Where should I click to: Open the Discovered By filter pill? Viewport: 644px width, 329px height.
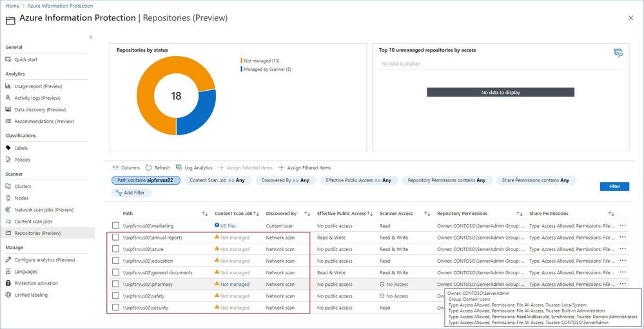tap(286, 180)
